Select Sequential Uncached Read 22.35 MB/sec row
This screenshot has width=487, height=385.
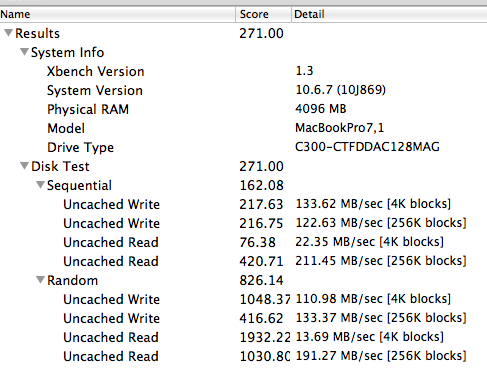click(x=243, y=242)
